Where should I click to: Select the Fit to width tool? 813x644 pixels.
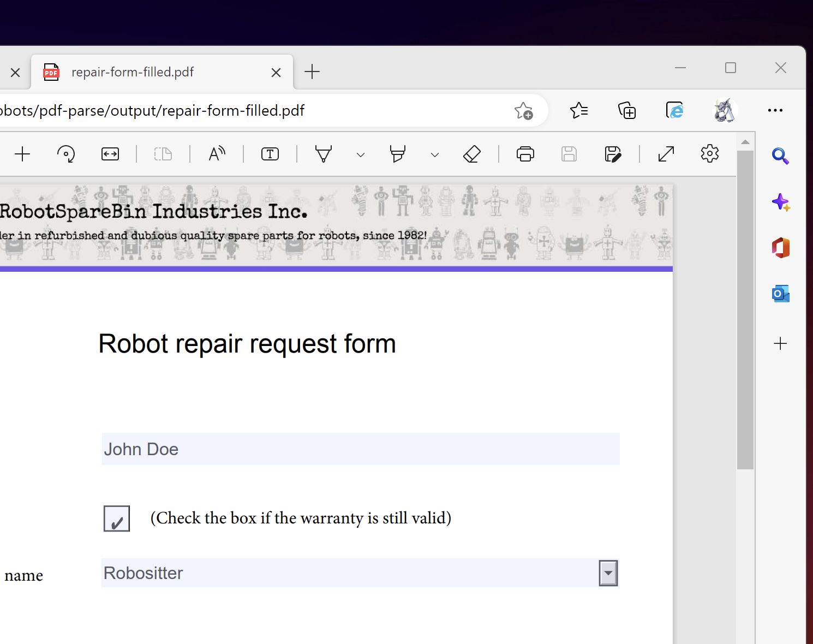click(x=110, y=154)
